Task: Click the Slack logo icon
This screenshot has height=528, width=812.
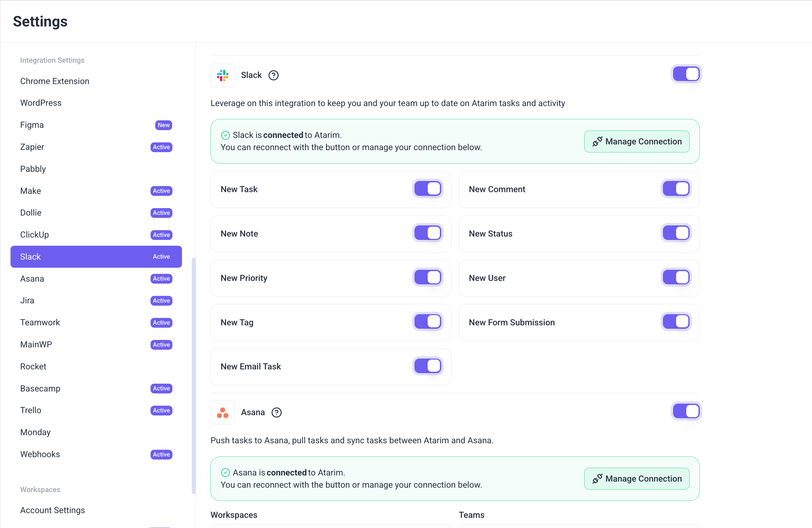Action: [x=222, y=75]
